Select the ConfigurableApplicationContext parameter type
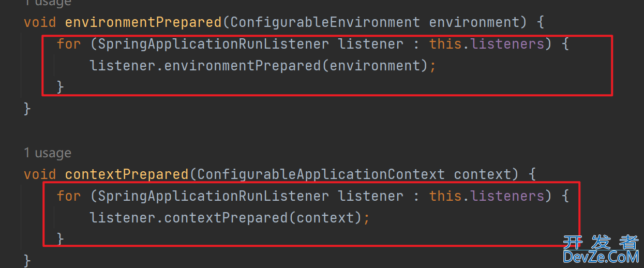 click(x=321, y=174)
